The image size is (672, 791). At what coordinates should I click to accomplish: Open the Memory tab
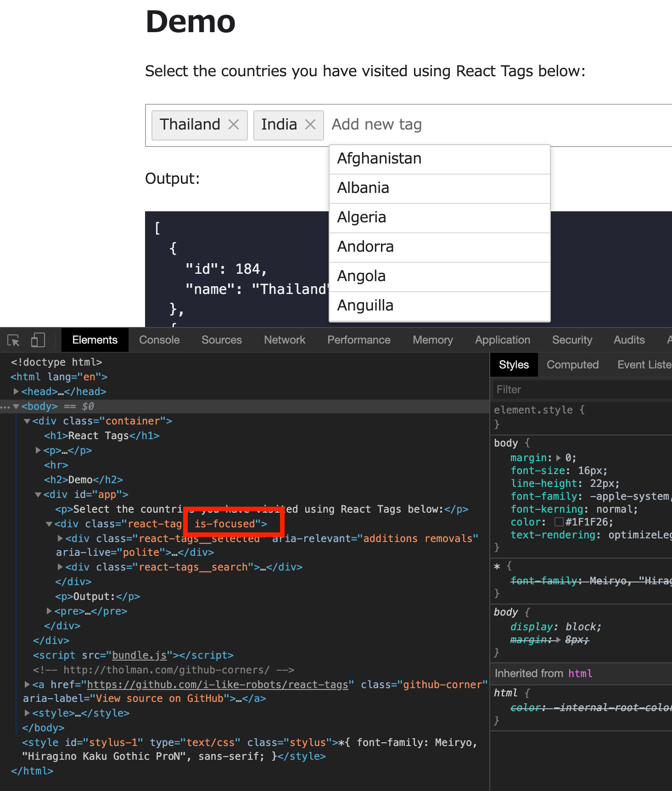click(433, 340)
